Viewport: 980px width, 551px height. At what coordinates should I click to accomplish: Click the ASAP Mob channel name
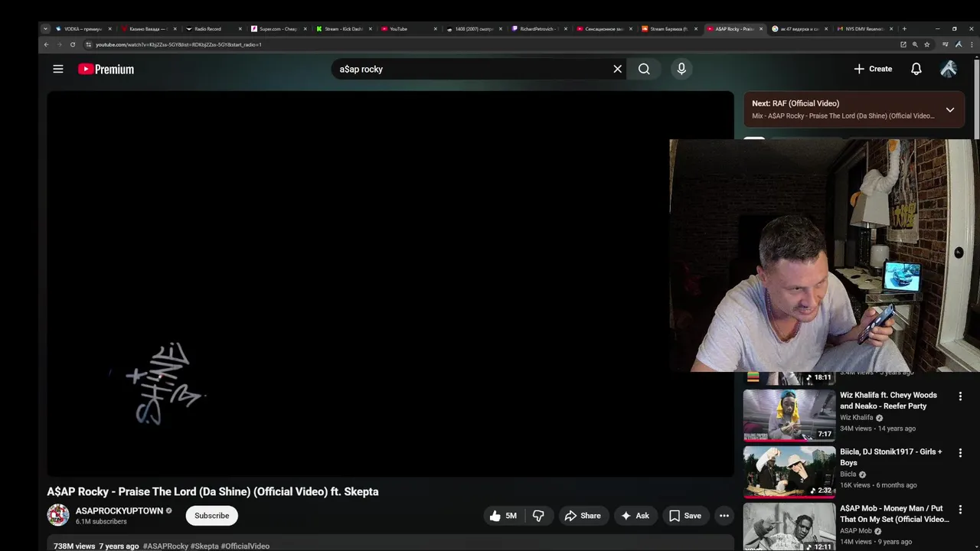click(856, 531)
